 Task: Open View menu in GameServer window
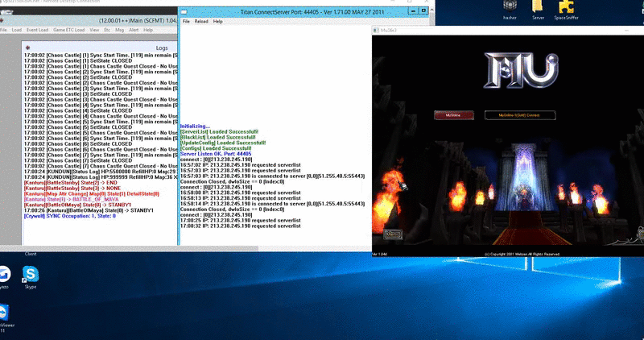(94, 30)
